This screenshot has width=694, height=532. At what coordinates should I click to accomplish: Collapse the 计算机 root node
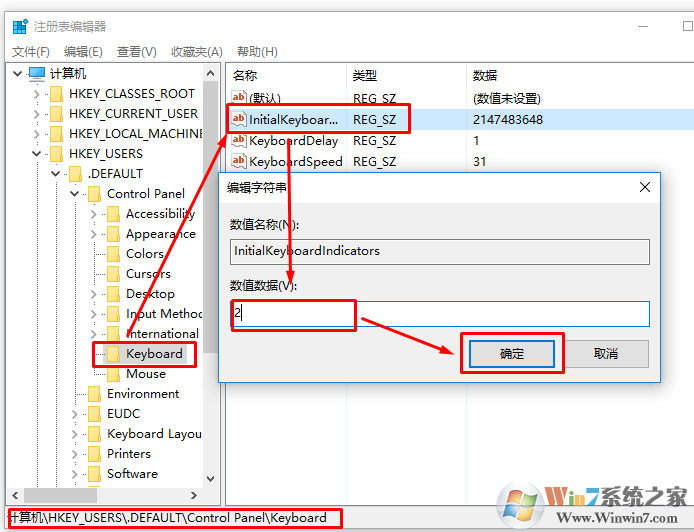click(17, 73)
